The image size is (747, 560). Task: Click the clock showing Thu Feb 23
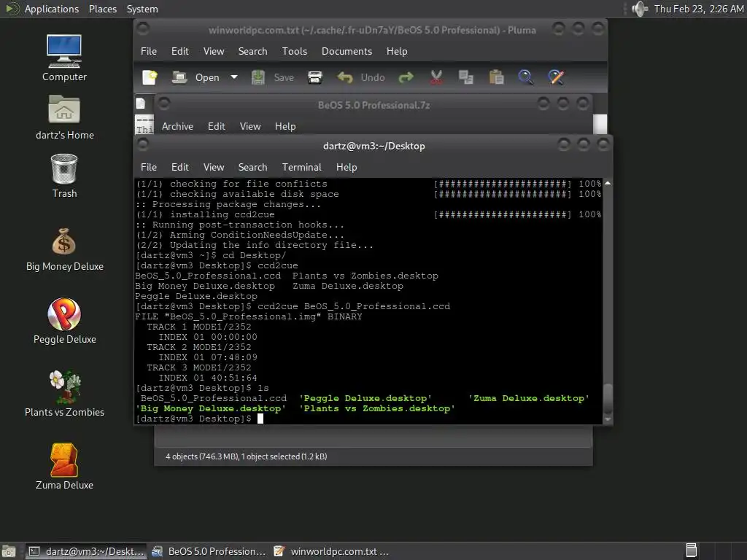pos(698,9)
